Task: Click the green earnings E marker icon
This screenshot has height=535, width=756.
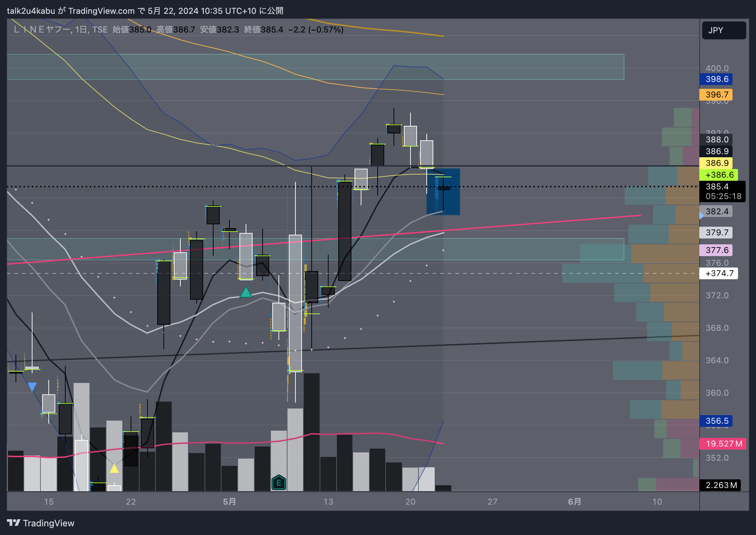Action: tap(278, 482)
